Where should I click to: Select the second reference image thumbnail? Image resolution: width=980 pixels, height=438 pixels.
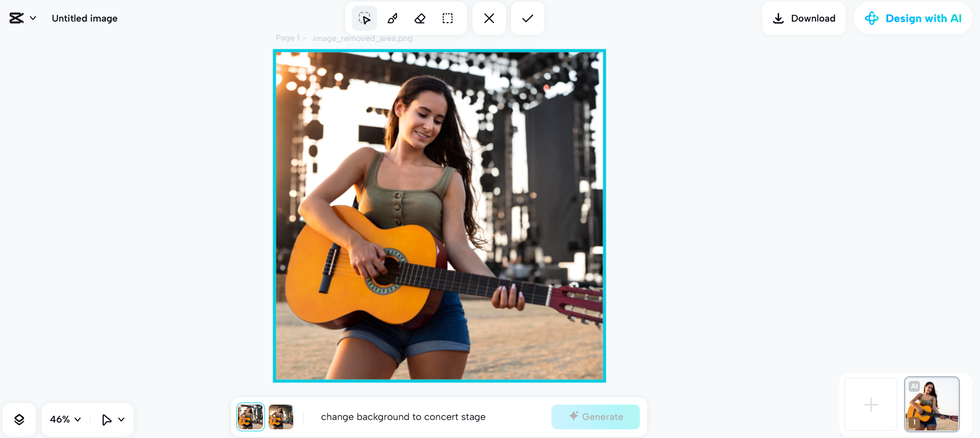tap(281, 417)
